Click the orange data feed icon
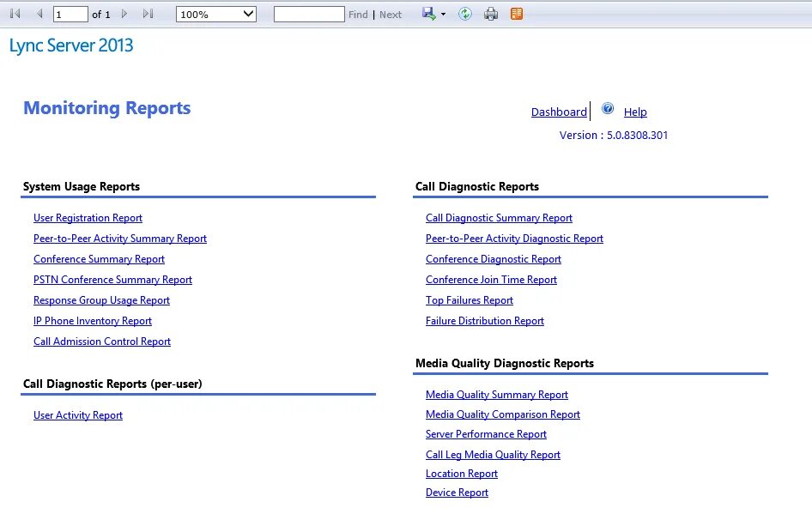 (517, 14)
